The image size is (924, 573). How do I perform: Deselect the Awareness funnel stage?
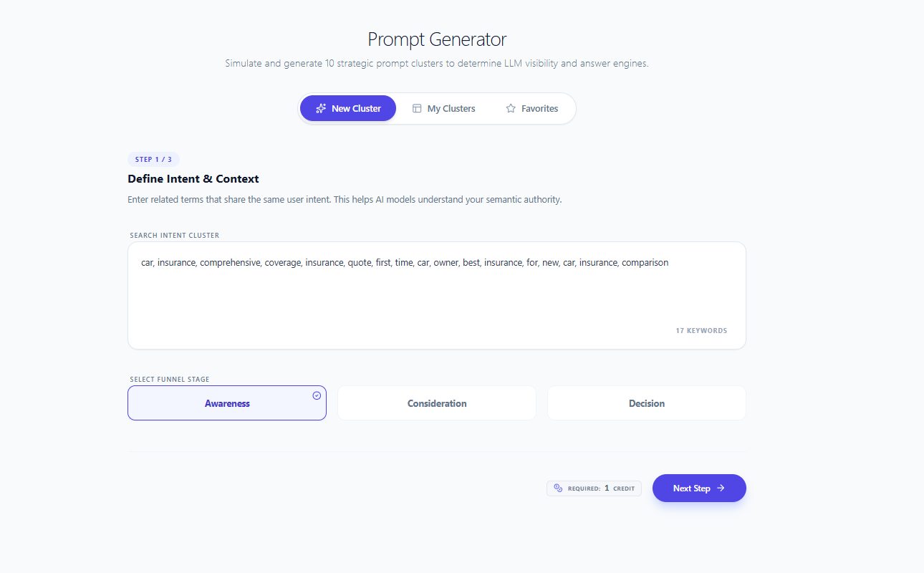226,403
